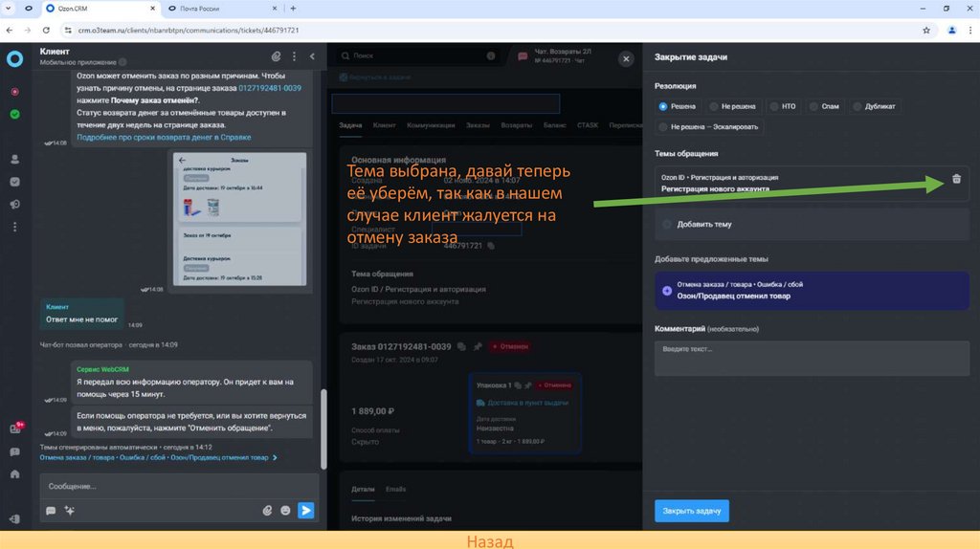This screenshot has width=980, height=549.
Task: Click the Поиск search field
Action: pos(417,55)
